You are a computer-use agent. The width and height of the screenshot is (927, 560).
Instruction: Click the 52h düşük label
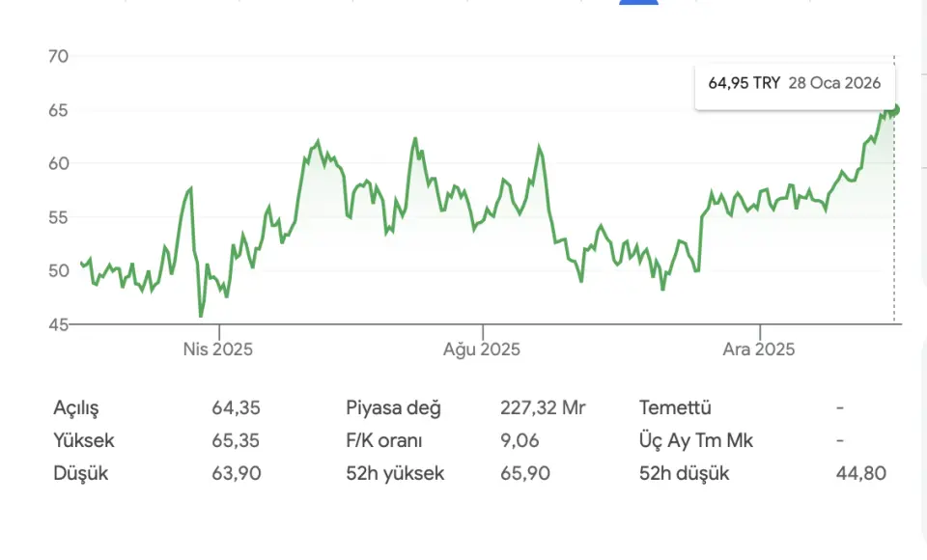point(685,474)
